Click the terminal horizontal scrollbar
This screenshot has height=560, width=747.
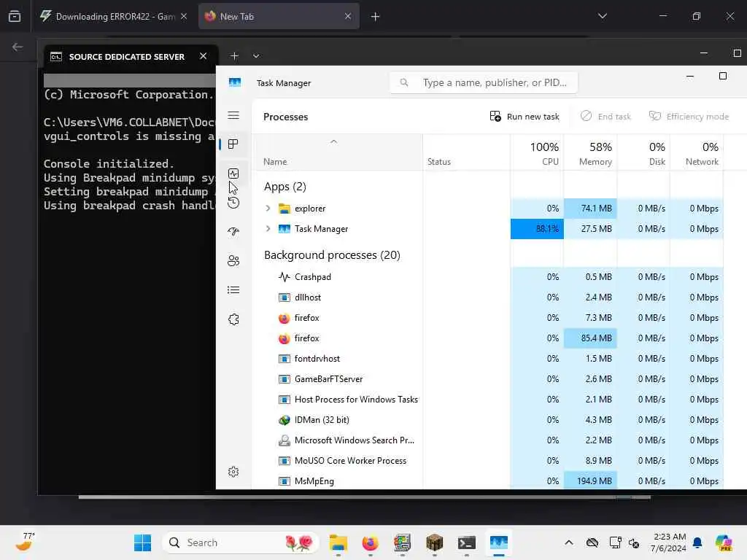point(365,497)
